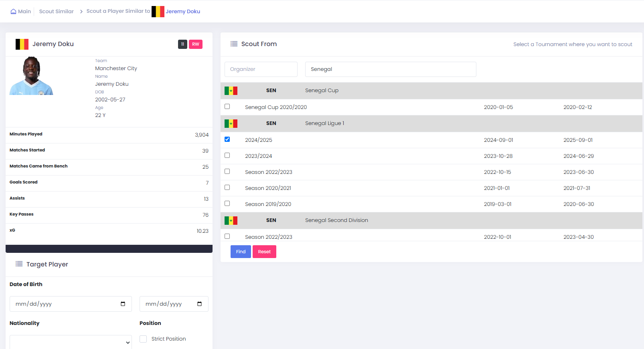644x349 pixels.
Task: Click the Find button
Action: (x=241, y=252)
